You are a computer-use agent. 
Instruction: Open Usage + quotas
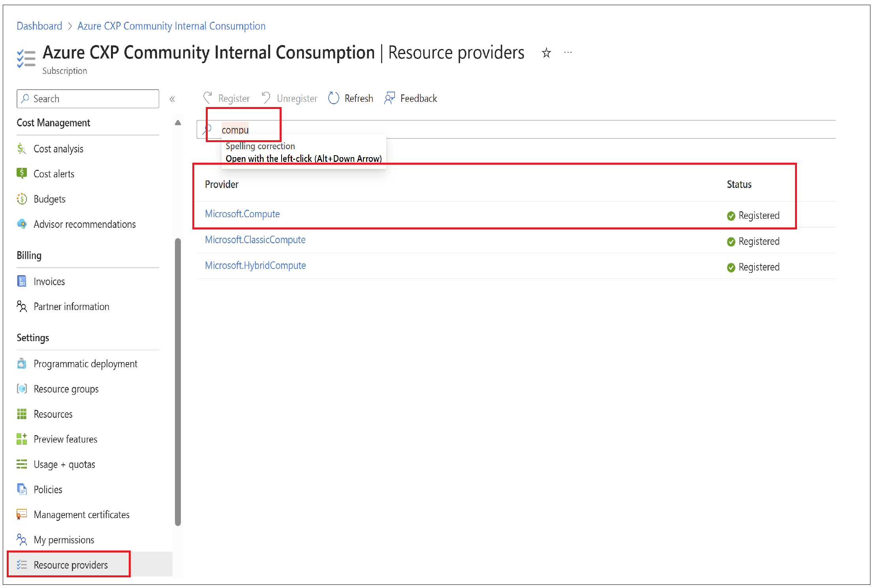[x=64, y=464]
